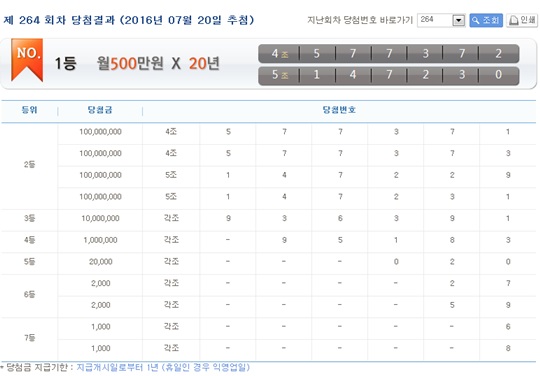Click the 7등 rank cell

coord(30,338)
